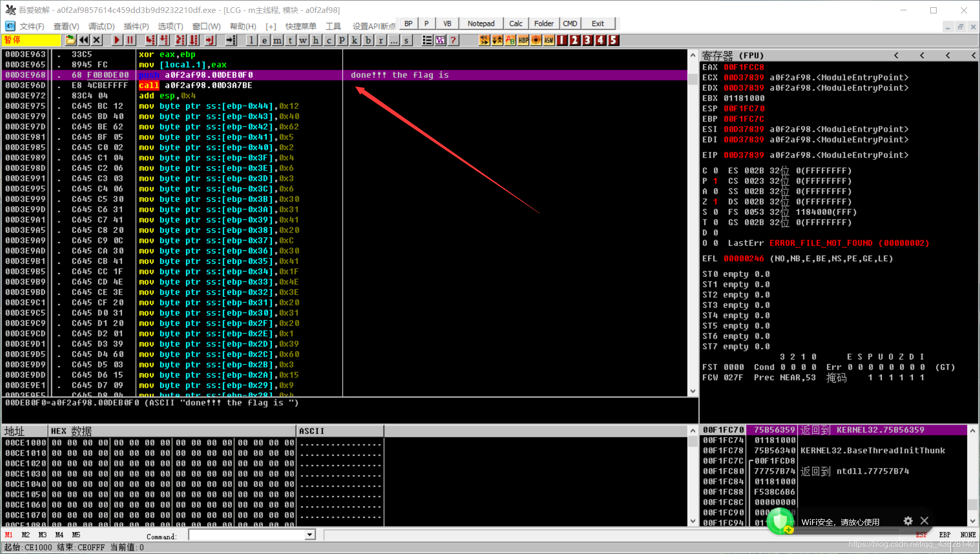Switch to the M1 memory tab
Viewport: 980px width, 554px height.
click(x=9, y=535)
